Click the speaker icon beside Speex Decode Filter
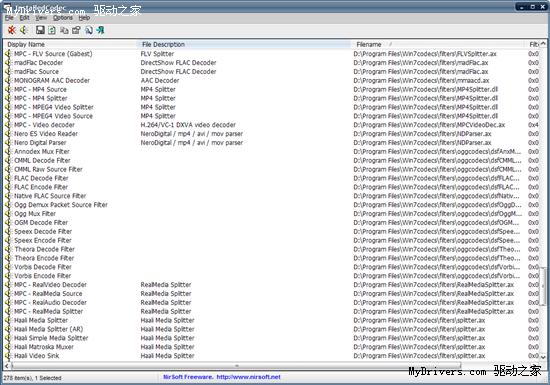 pyautogui.click(x=8, y=231)
